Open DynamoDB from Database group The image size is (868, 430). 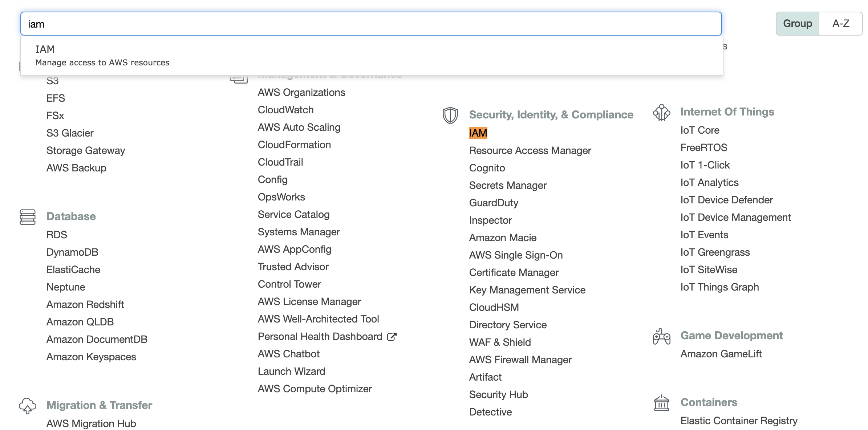click(x=72, y=252)
